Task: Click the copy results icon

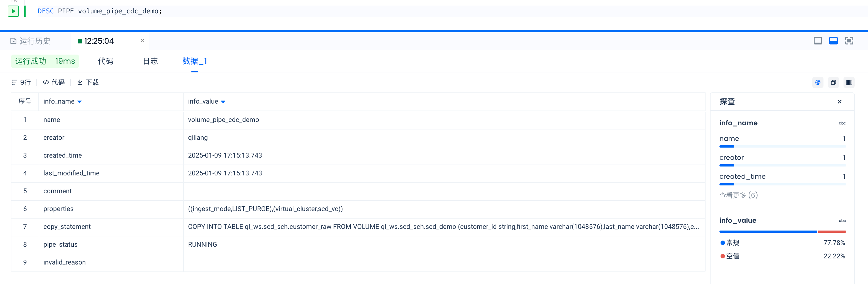Action: (833, 83)
